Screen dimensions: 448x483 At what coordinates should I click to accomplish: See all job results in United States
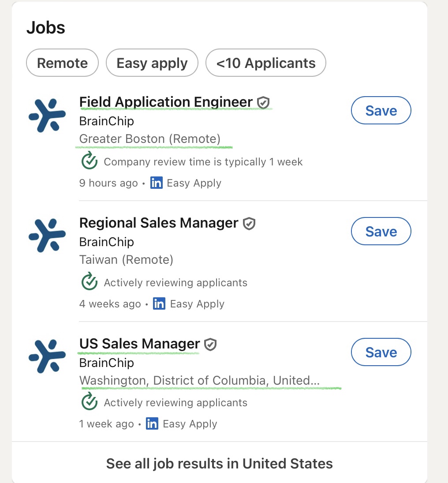coord(219,464)
